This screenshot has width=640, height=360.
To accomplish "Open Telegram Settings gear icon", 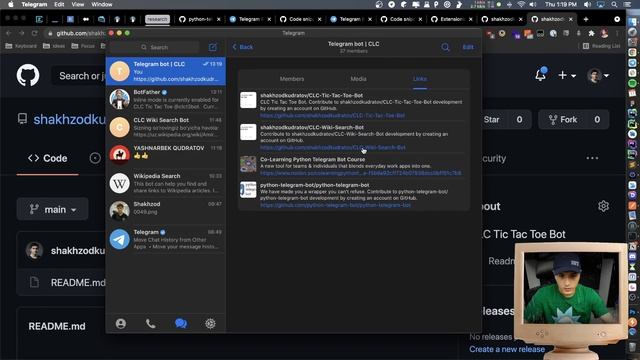I will (x=210, y=324).
